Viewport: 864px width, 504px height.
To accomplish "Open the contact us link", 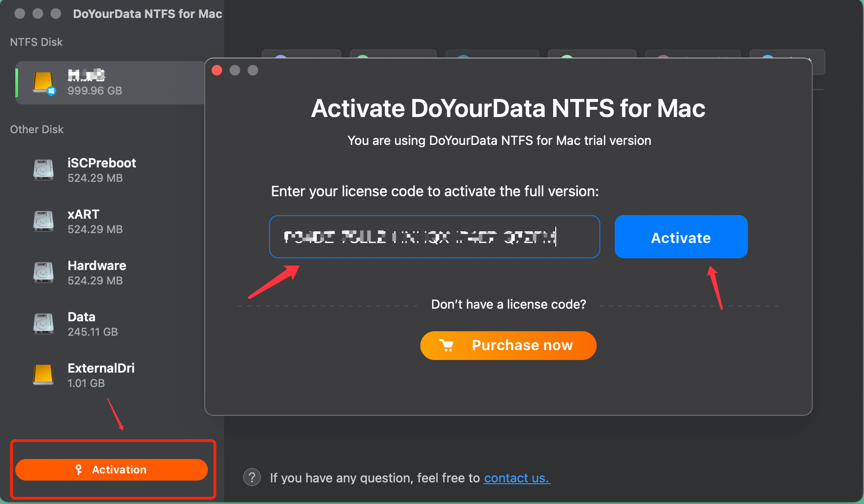I will click(516, 478).
